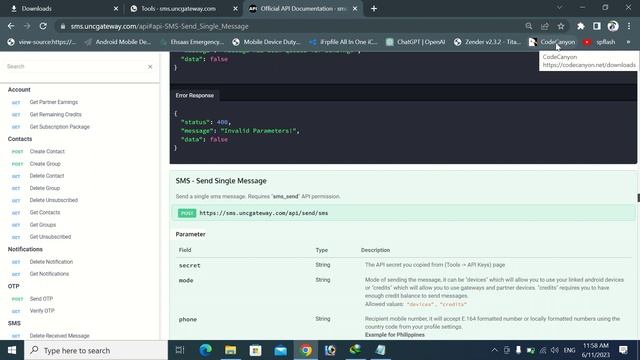Open ChatGPT | OpenAI bookmark
The image size is (640, 360).
(x=416, y=42)
